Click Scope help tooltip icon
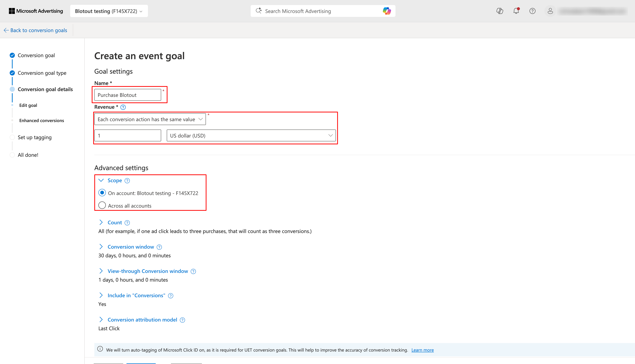The image size is (635, 364). pos(127,181)
